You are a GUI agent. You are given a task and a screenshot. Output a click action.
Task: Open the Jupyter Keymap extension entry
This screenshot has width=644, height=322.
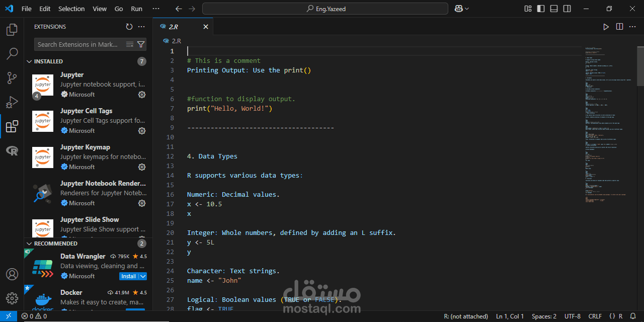tap(88, 157)
